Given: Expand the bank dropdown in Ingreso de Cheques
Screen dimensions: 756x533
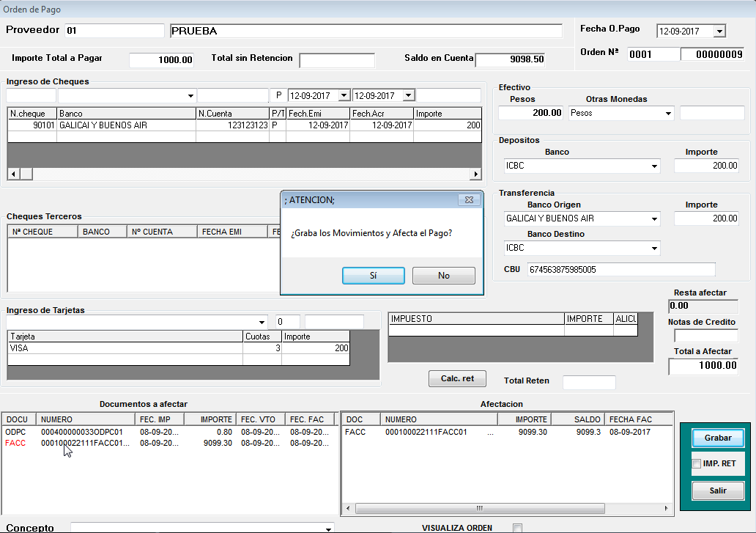Looking at the screenshot, I should pyautogui.click(x=190, y=95).
